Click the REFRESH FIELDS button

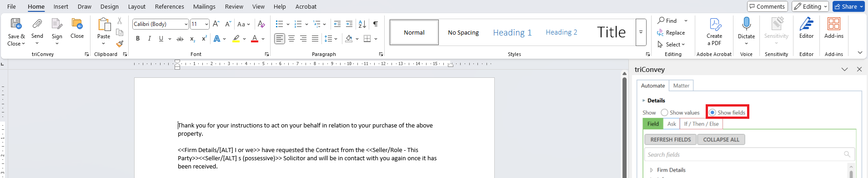670,140
